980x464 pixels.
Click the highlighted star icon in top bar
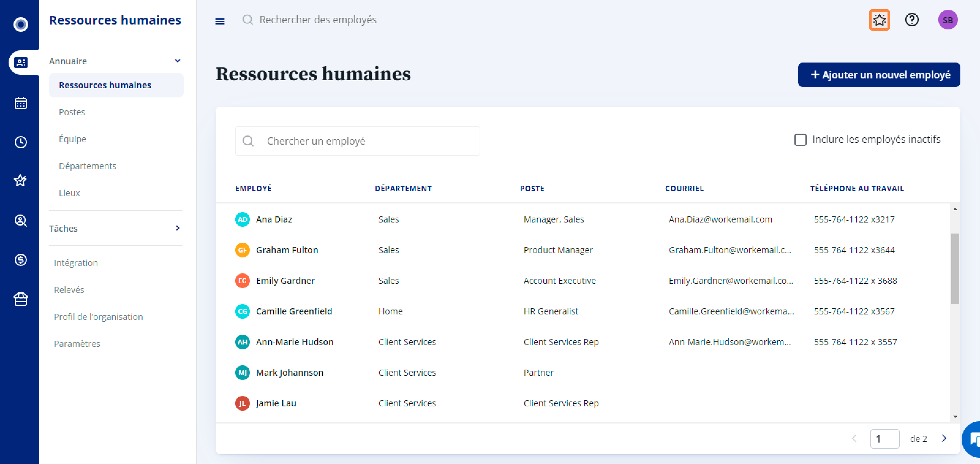pyautogui.click(x=879, y=20)
